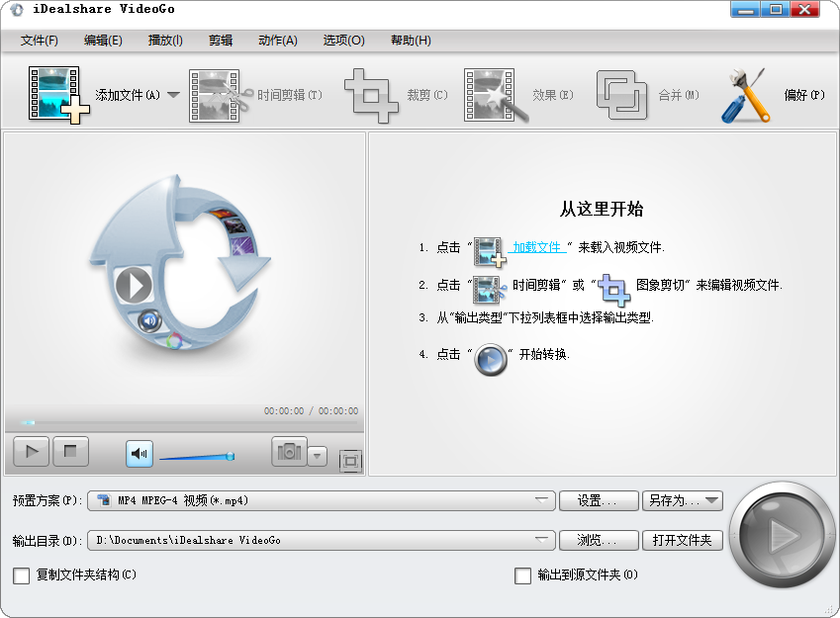The height and width of the screenshot is (618, 840).
Task: Click the 合并 merge videos icon
Action: click(621, 94)
